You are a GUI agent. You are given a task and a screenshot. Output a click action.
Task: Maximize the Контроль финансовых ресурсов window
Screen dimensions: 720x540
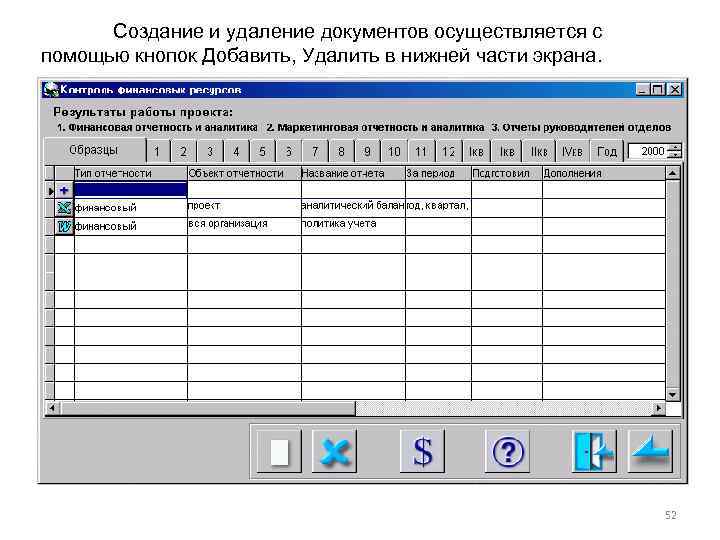tap(658, 90)
